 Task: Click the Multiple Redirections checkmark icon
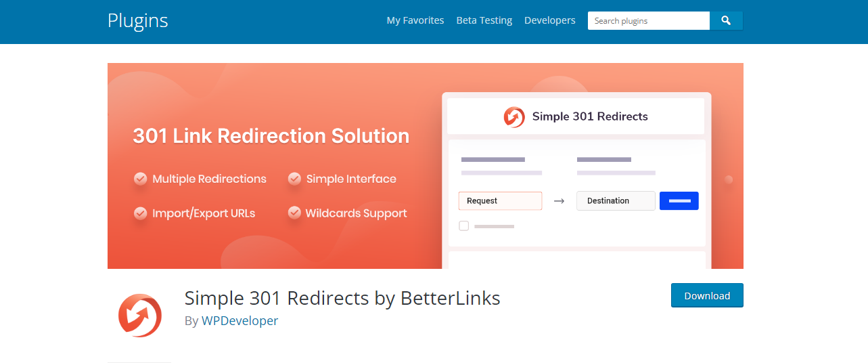[140, 179]
